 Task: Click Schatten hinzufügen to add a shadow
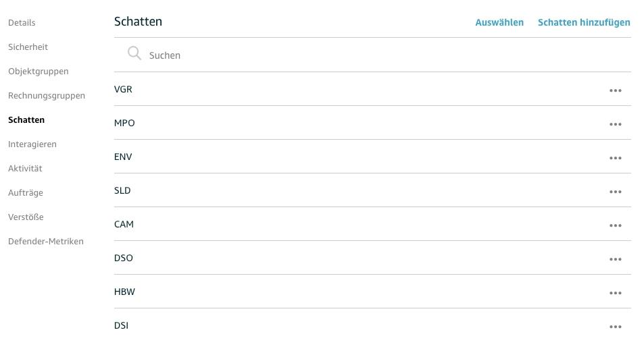584,22
